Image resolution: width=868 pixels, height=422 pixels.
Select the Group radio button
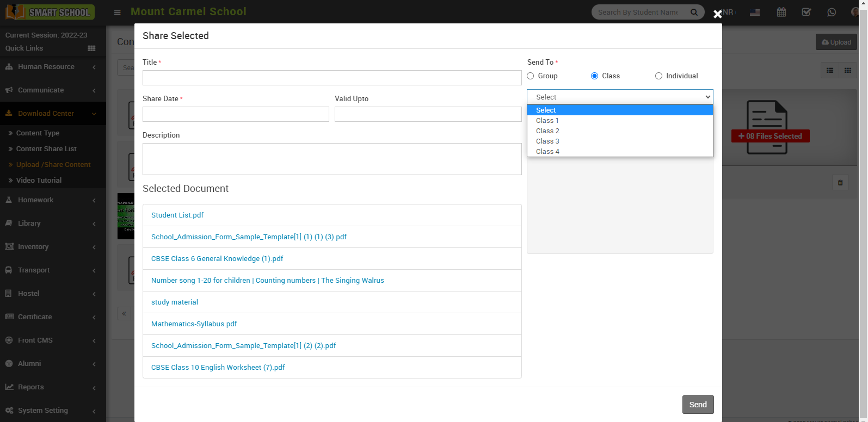tap(531, 76)
